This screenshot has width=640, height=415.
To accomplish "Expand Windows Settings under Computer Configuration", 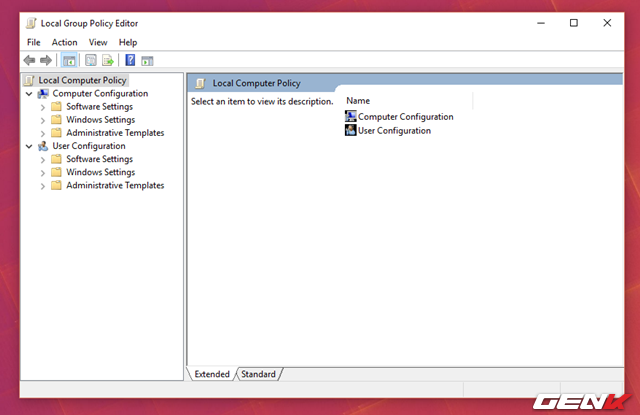I will coord(43,121).
